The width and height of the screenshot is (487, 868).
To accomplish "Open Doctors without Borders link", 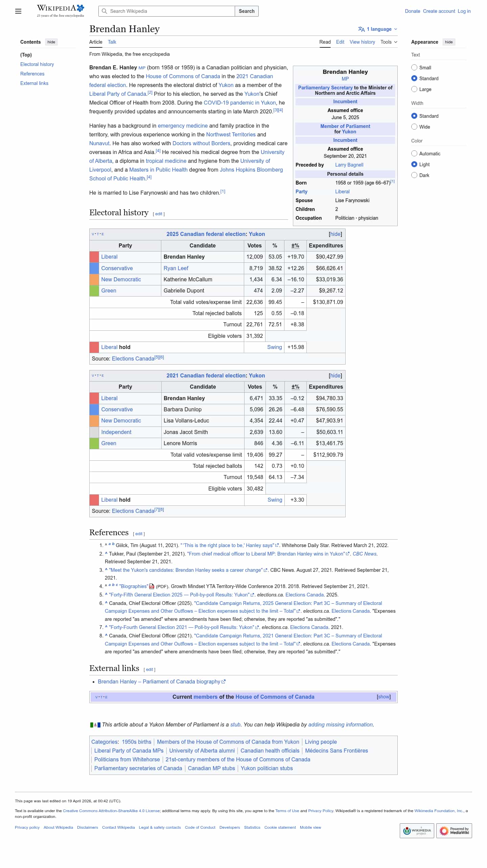I will coord(201,143).
